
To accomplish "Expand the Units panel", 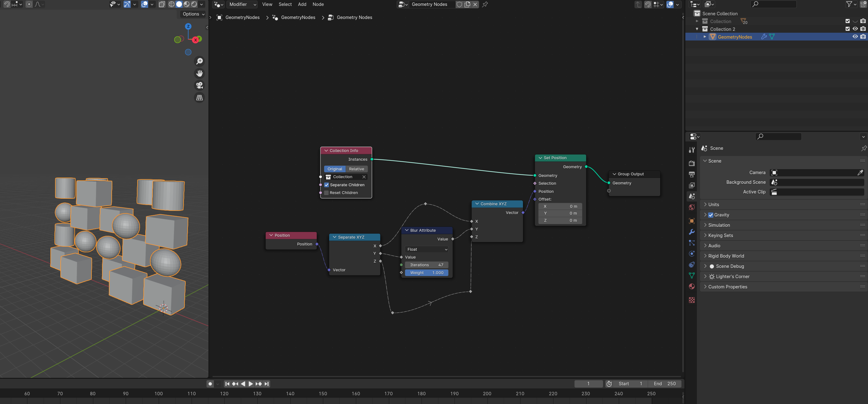I will 713,204.
